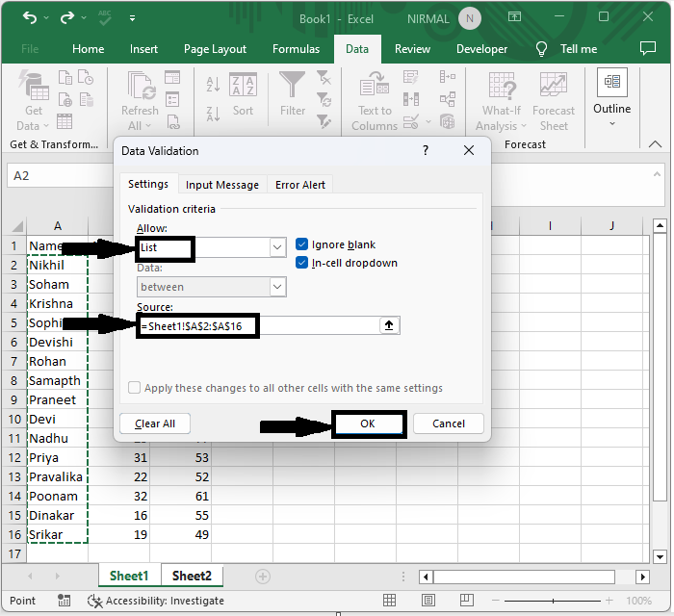Switch to the Developer tab
Screen dimensions: 674x616
pyautogui.click(x=481, y=49)
